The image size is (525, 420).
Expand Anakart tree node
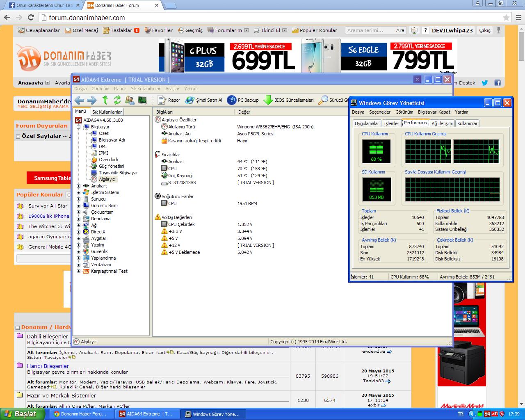click(x=79, y=186)
